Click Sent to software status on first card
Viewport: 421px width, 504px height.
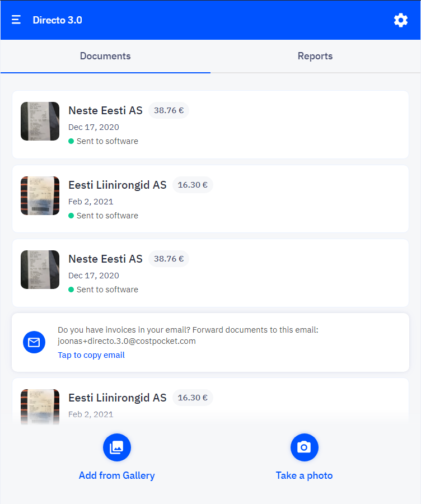pos(103,141)
